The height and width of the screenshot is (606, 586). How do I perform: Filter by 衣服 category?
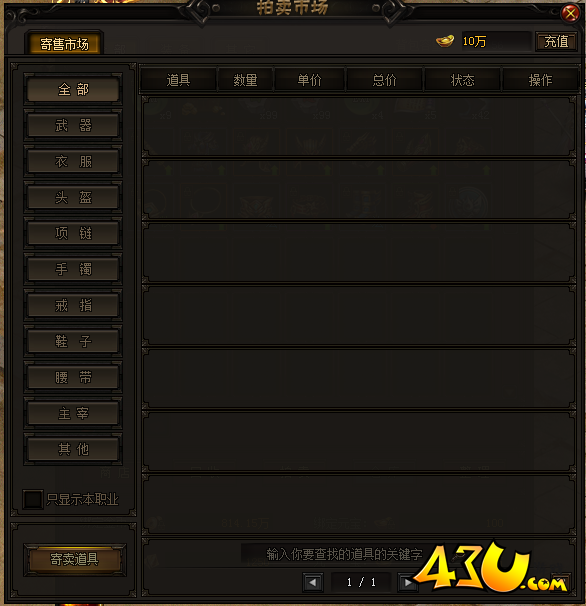click(73, 162)
